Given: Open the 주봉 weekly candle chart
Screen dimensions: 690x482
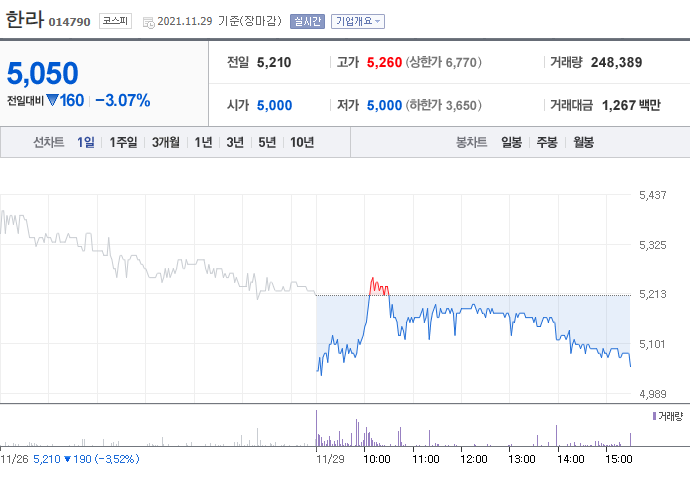Looking at the screenshot, I should pos(547,142).
